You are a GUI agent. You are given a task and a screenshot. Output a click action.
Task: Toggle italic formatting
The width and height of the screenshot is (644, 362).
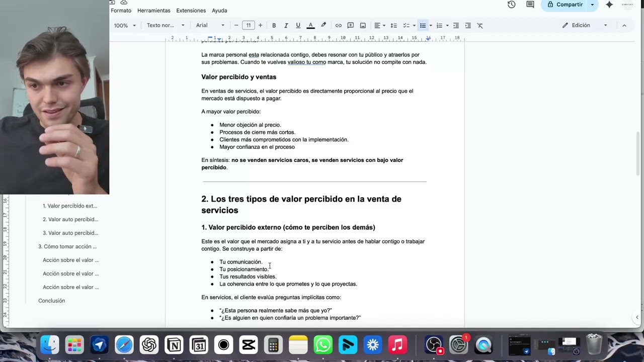[x=286, y=26]
